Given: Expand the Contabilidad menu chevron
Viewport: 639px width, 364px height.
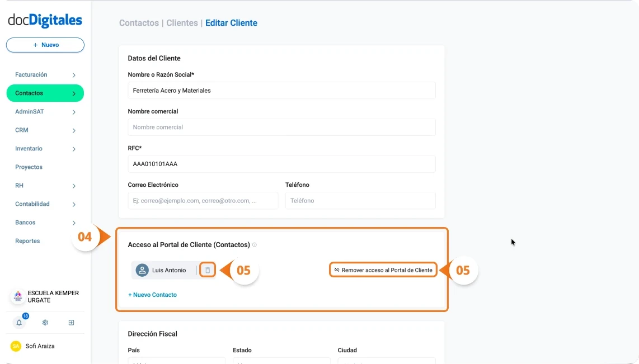Looking at the screenshot, I should point(73,204).
